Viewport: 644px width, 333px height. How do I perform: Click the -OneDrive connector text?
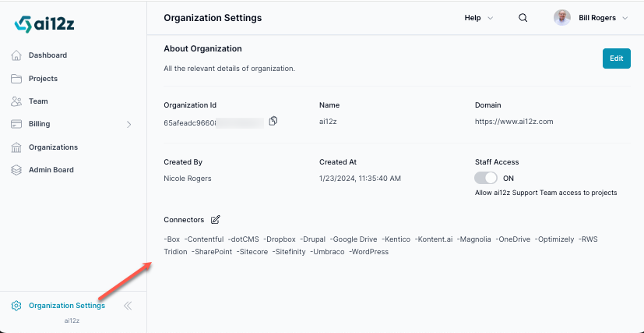click(x=513, y=239)
